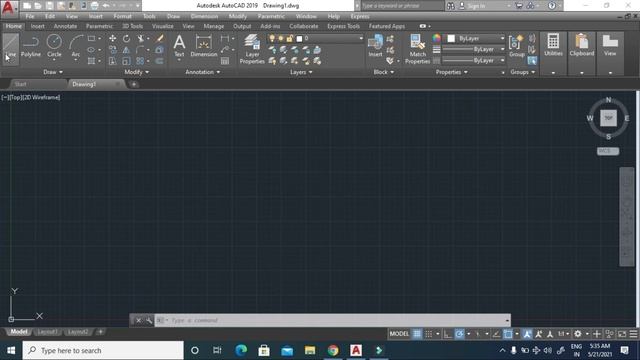This screenshot has height=360, width=640.
Task: Choose the Ellipse tool in Draw panel
Action: 91,50
